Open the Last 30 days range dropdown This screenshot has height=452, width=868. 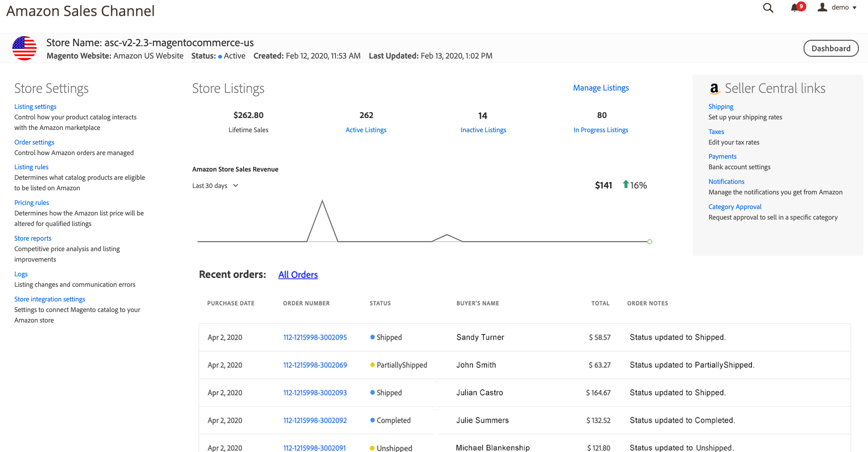click(x=215, y=186)
